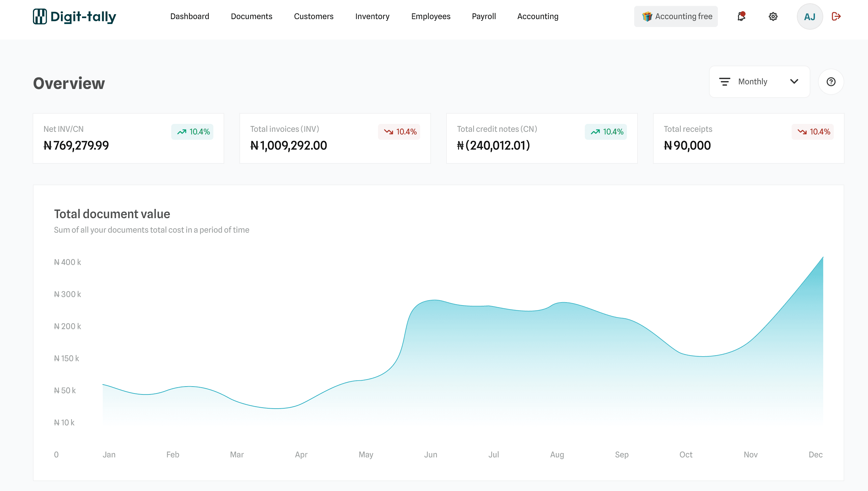Click the Apr month label
Viewport: 868px width, 491px height.
(x=301, y=454)
